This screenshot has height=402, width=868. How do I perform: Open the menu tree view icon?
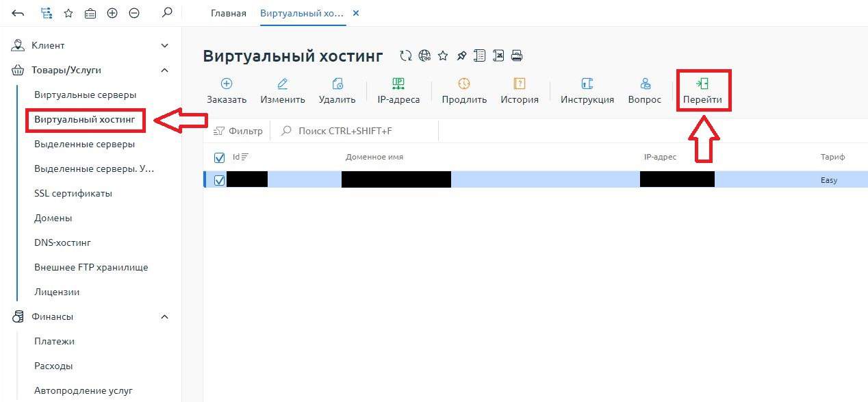[46, 13]
